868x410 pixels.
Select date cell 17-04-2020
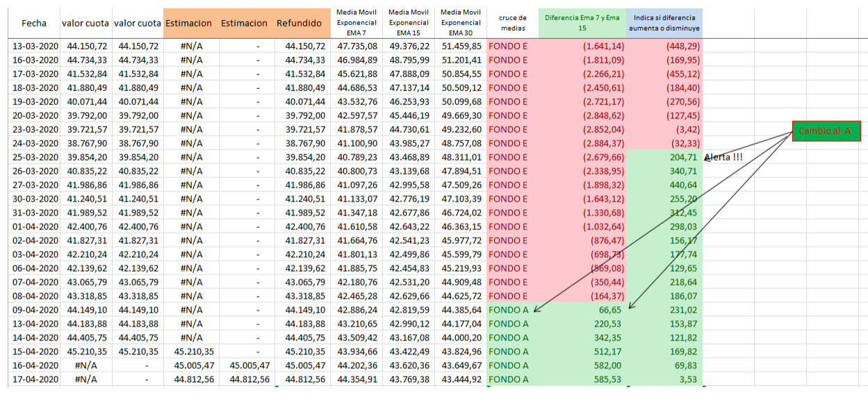point(35,379)
